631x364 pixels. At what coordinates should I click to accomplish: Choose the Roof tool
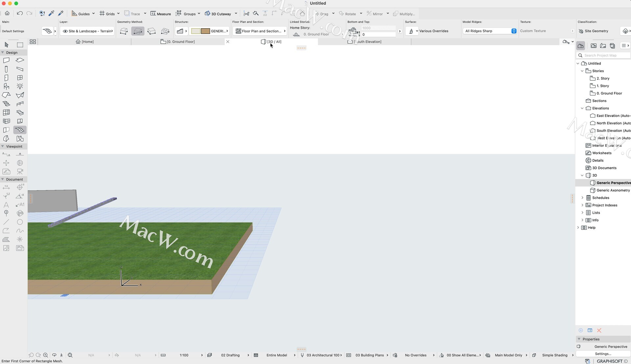coord(6,95)
